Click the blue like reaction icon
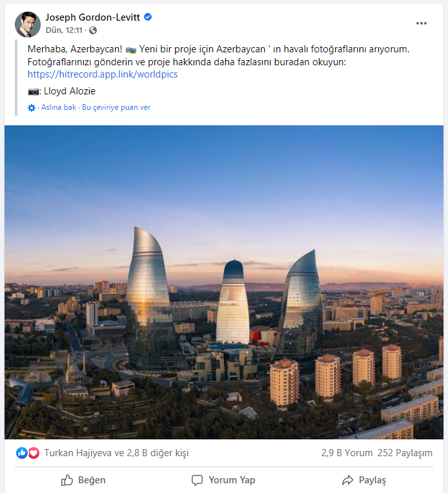 click(x=22, y=453)
